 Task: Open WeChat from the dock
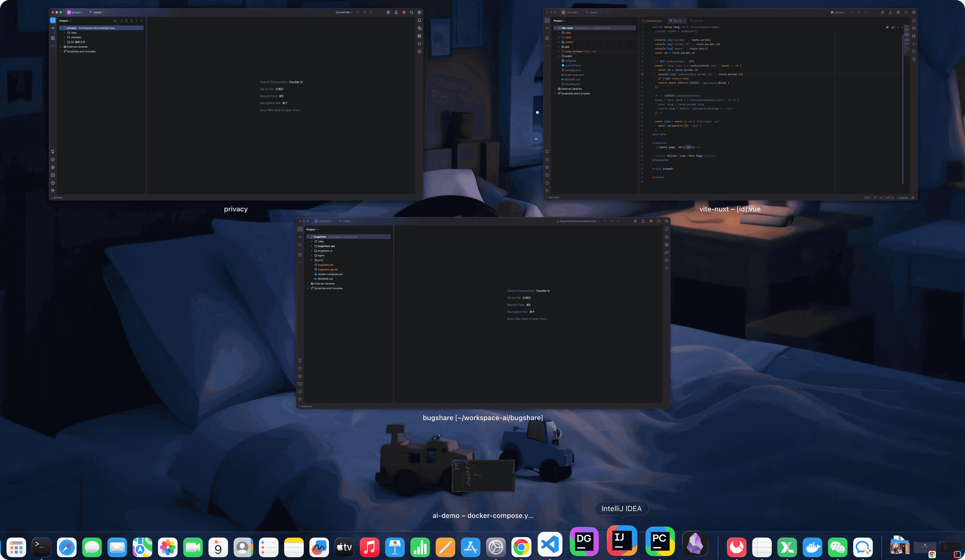(x=837, y=547)
